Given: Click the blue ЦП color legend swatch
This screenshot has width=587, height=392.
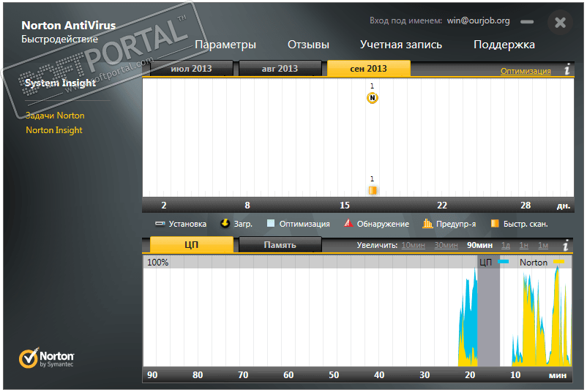Looking at the screenshot, I should [503, 262].
